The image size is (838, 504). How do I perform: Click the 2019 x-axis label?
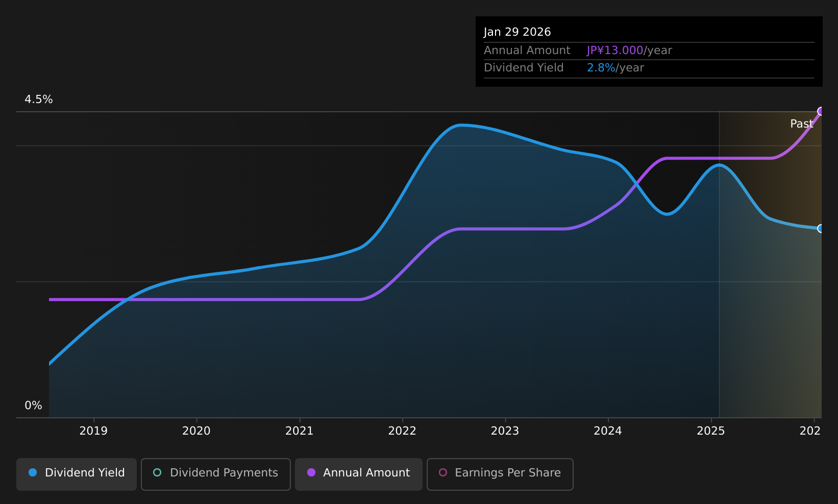click(x=93, y=431)
